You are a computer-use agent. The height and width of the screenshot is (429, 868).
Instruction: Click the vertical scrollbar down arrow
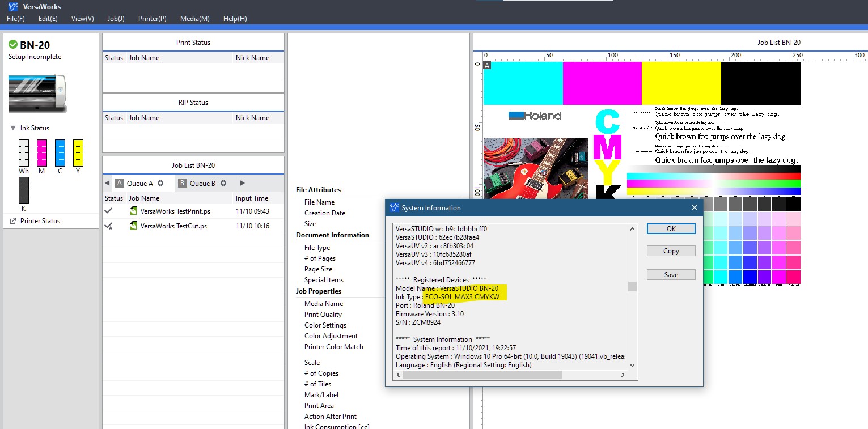(x=632, y=366)
